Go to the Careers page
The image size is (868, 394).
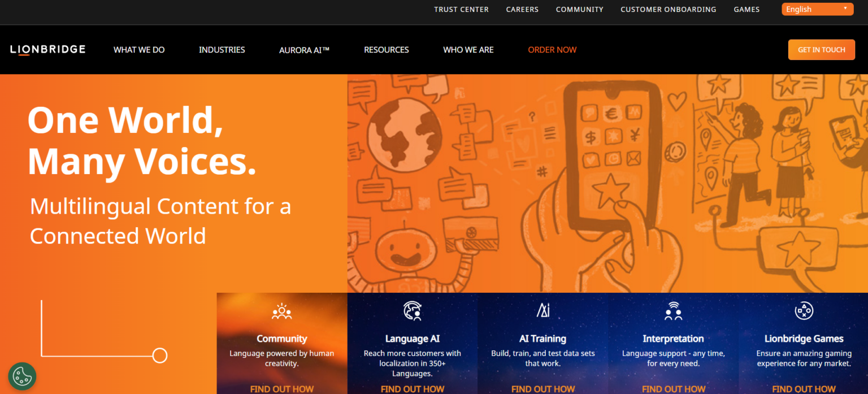522,10
